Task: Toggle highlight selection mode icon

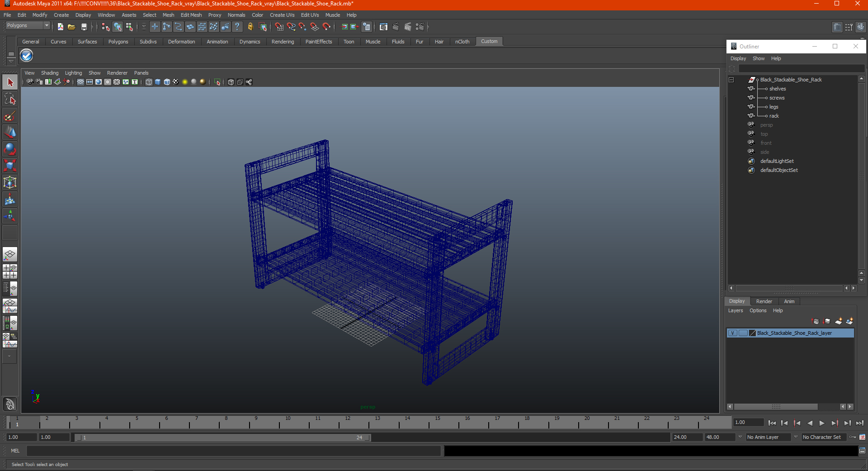Action: click(x=263, y=27)
